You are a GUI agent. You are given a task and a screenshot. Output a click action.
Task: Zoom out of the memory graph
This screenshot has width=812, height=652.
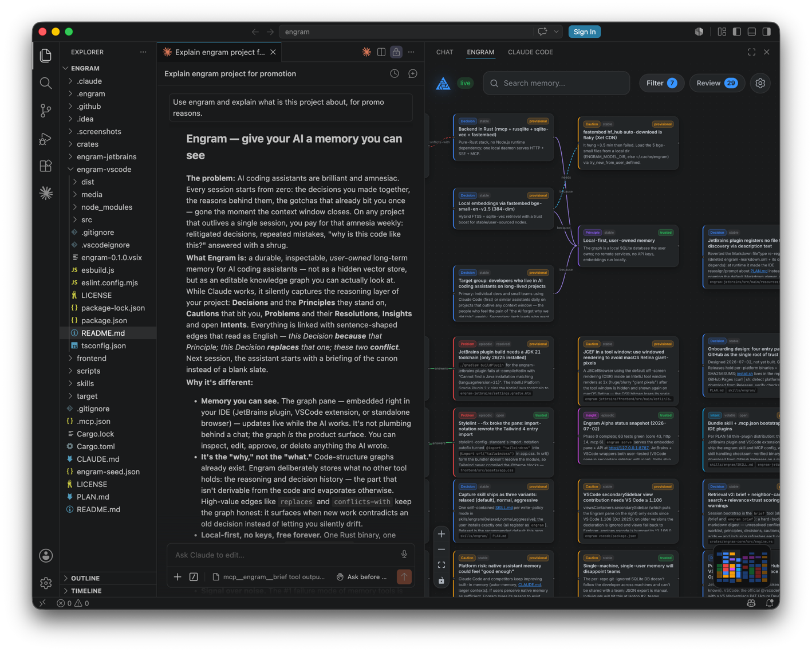[442, 549]
